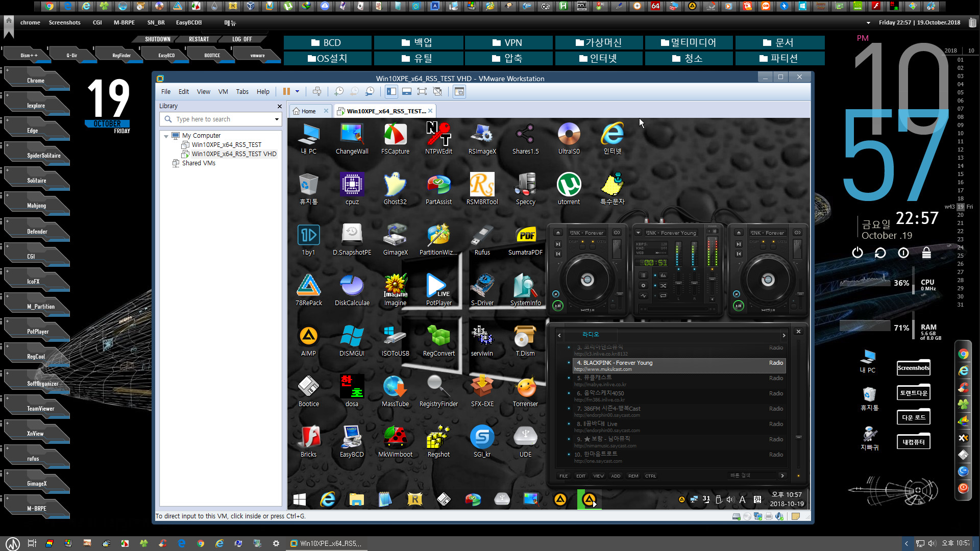Screen dimensions: 980x551
Task: Open the VMware Help menu
Action: coord(263,92)
